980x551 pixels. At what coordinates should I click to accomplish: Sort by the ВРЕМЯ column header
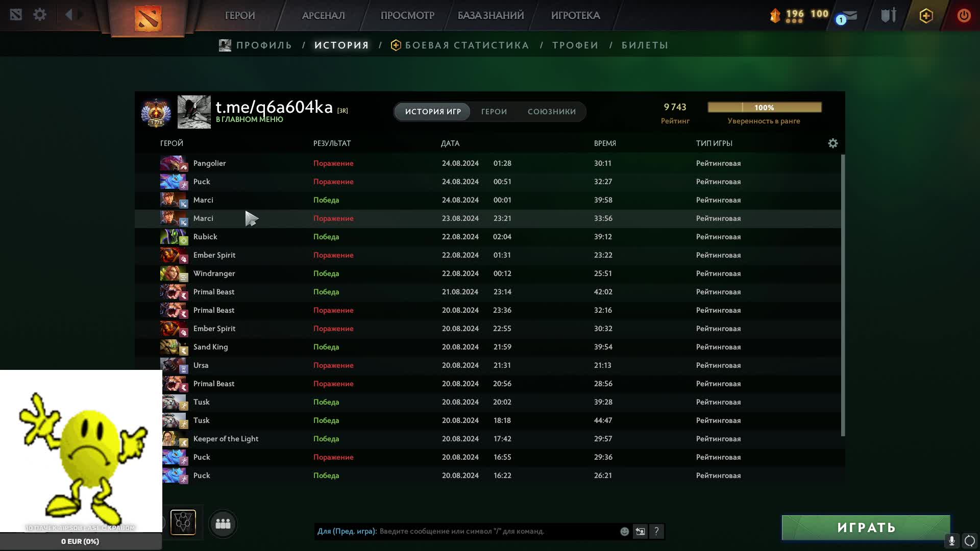point(605,143)
